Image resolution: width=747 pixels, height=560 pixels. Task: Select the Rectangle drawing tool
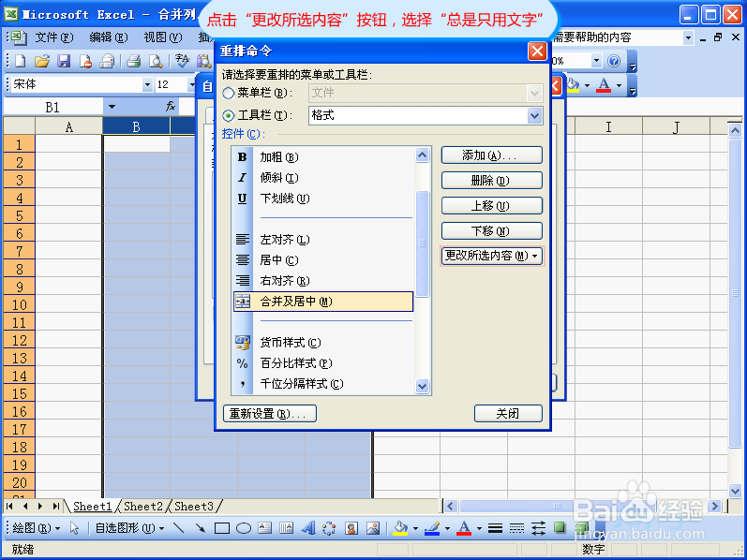pyautogui.click(x=222, y=528)
